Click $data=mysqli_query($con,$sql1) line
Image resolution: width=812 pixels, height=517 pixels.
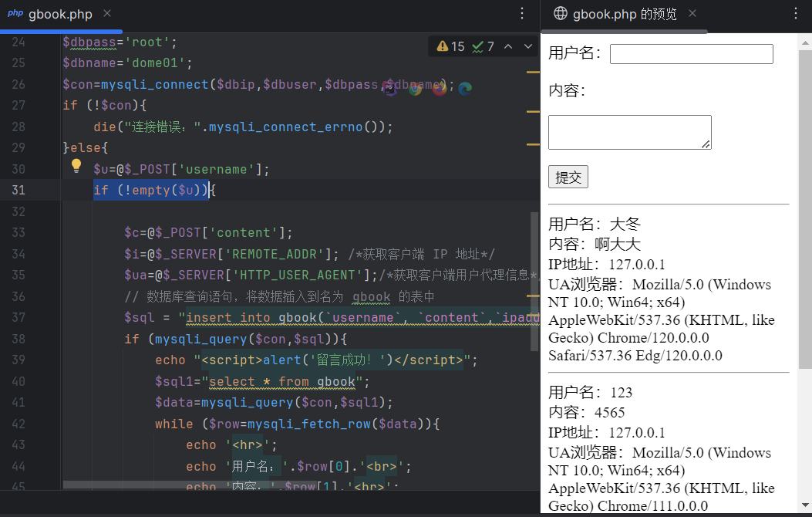274,403
